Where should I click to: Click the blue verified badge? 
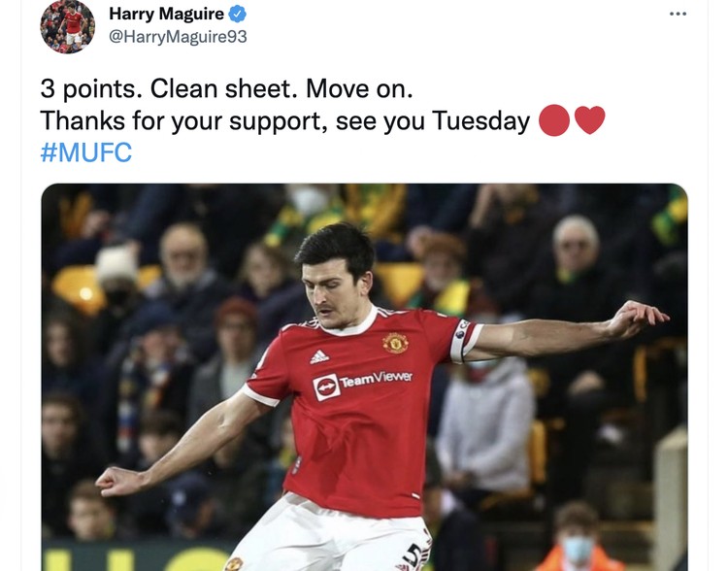pos(238,14)
